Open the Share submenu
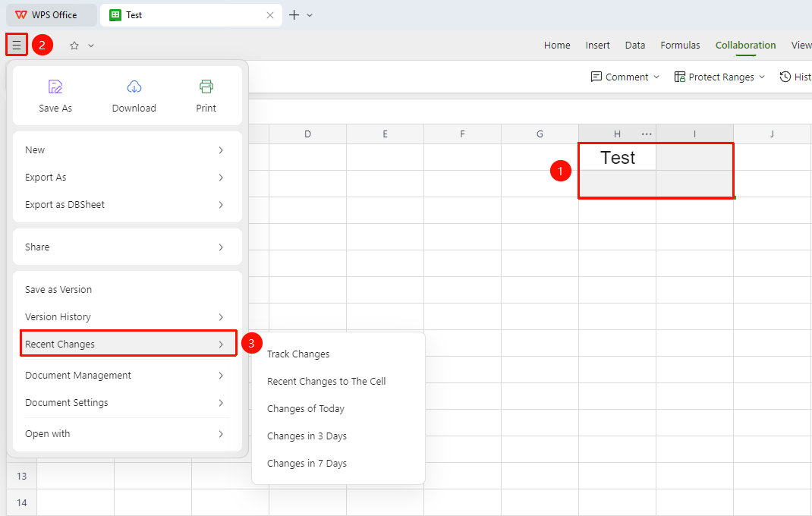The image size is (812, 516). coord(127,247)
